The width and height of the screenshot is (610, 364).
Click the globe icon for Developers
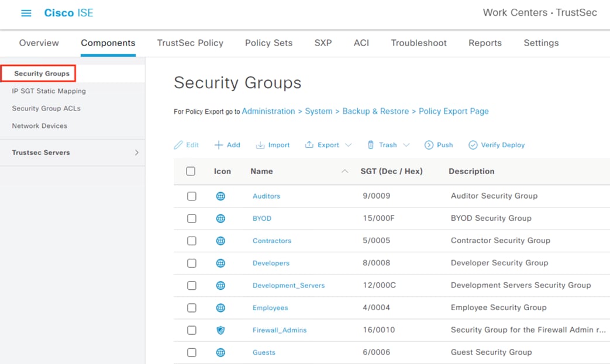coord(220,263)
